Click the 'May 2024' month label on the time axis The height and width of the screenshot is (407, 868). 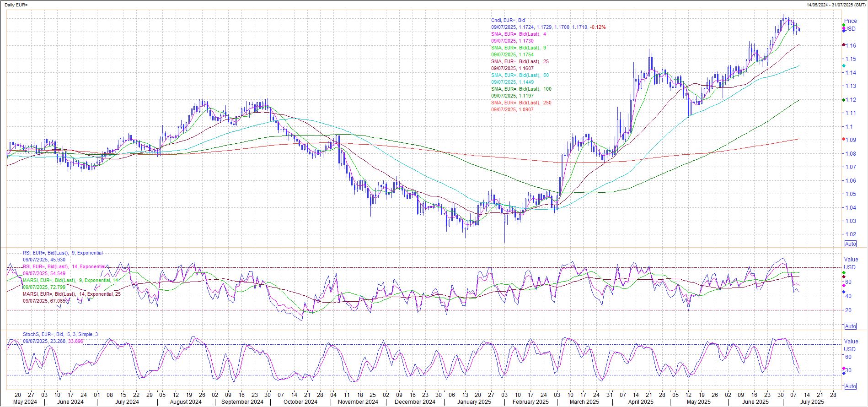pos(25,402)
